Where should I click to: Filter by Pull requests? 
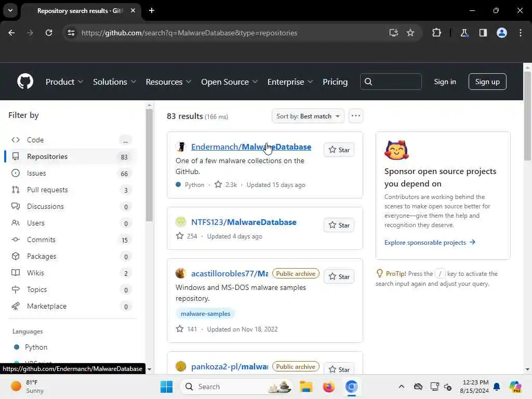71,190
